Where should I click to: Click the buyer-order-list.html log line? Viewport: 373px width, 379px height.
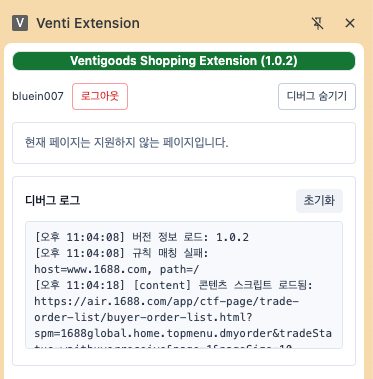click(143, 317)
